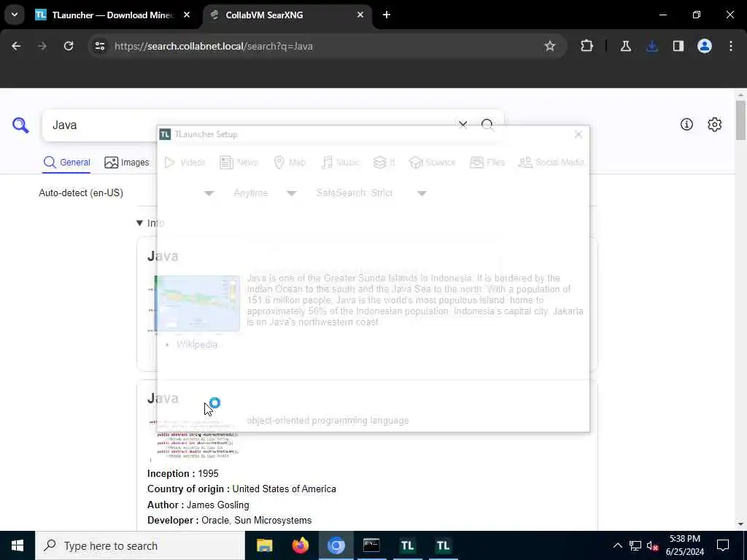The width and height of the screenshot is (747, 560).
Task: Open site information icon in address bar
Action: (99, 46)
